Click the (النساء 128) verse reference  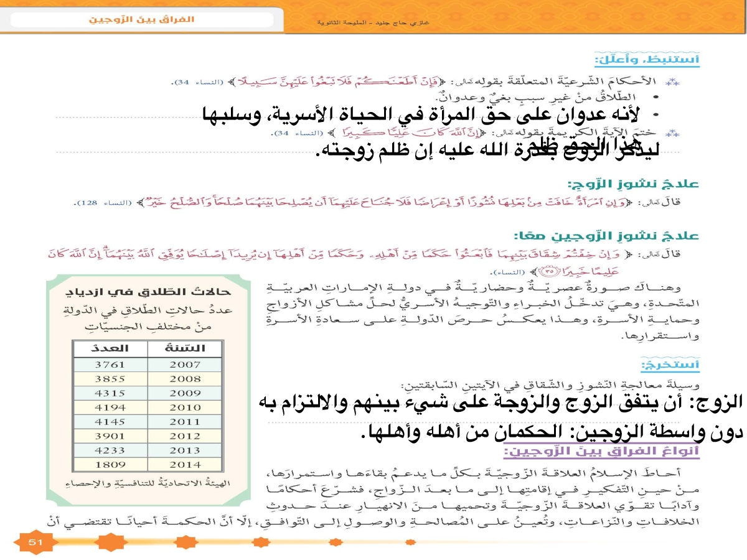pos(101,203)
